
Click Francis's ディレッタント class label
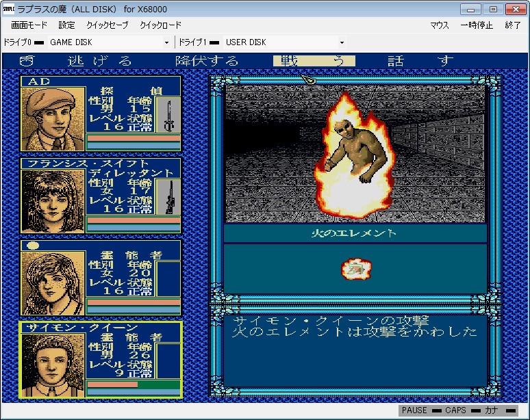pos(131,173)
